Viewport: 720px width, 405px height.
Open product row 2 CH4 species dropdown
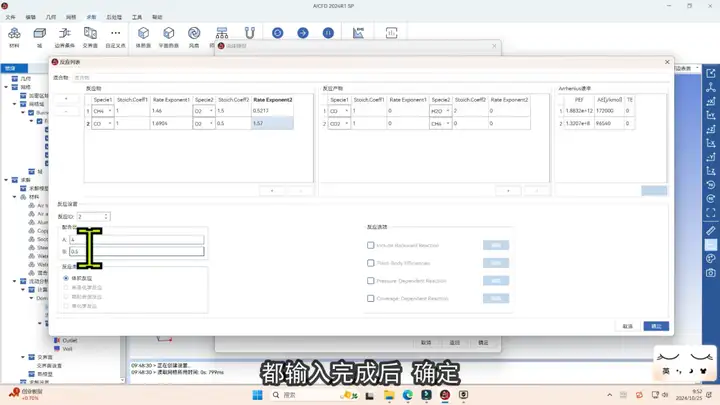pyautogui.click(x=441, y=124)
